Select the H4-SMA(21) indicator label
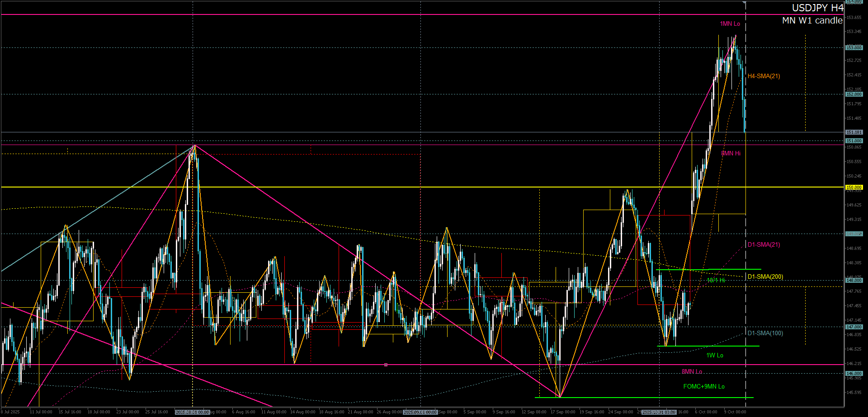 tap(764, 76)
